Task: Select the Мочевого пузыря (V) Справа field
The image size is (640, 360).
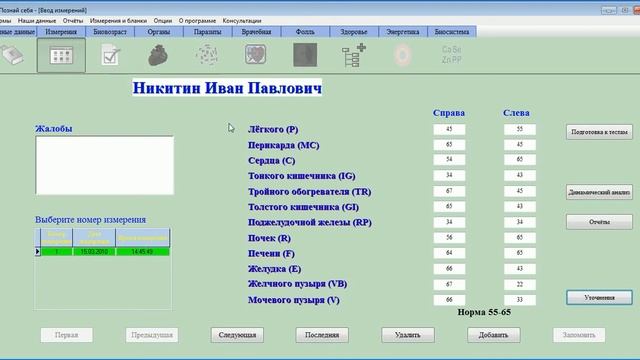Action: (x=449, y=300)
